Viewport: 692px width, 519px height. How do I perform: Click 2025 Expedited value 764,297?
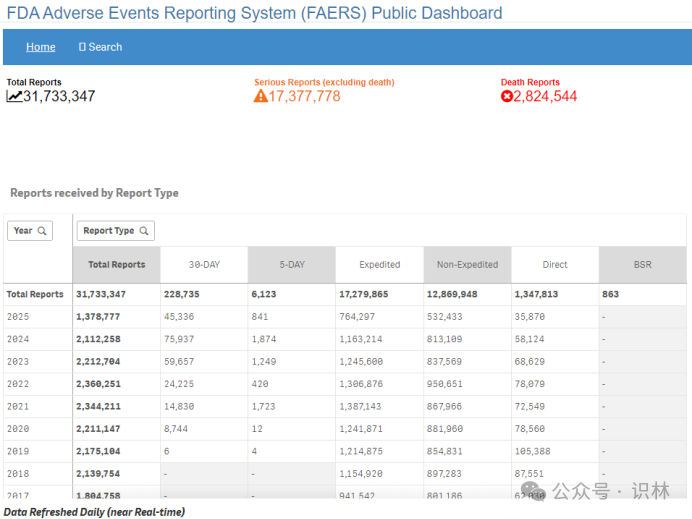(x=357, y=317)
